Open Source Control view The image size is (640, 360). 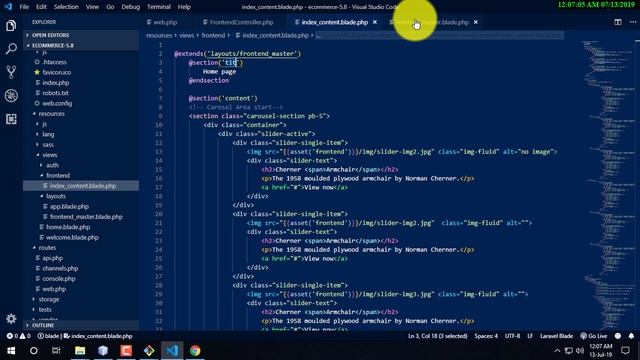click(11, 72)
